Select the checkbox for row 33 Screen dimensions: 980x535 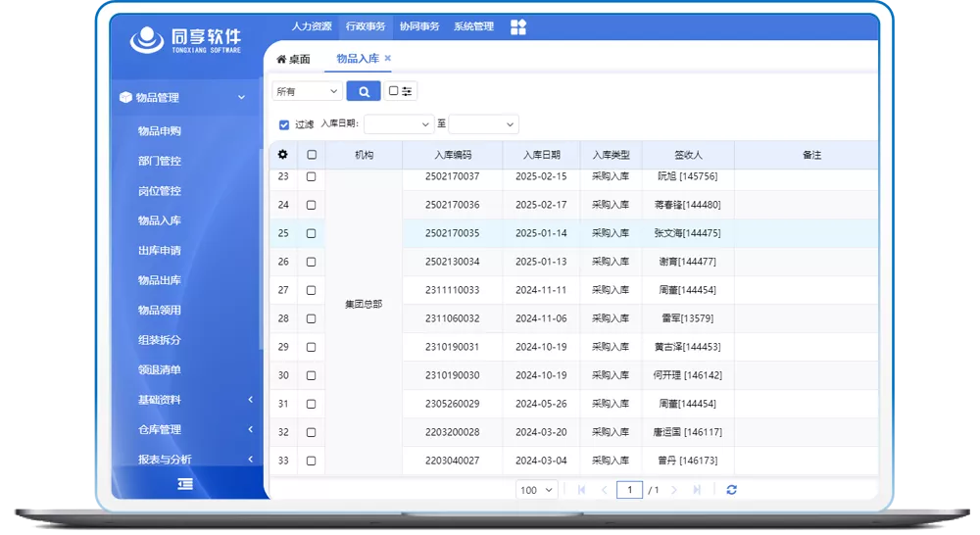[x=311, y=461]
